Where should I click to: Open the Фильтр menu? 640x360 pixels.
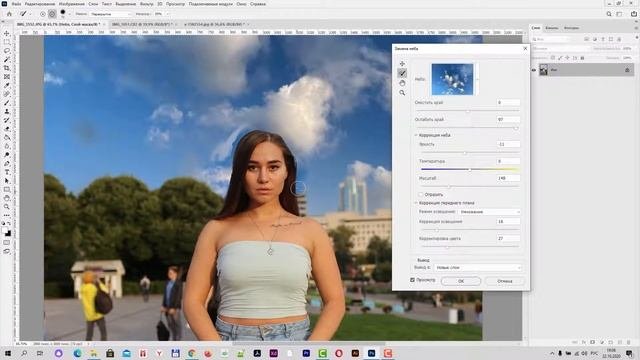tap(146, 4)
